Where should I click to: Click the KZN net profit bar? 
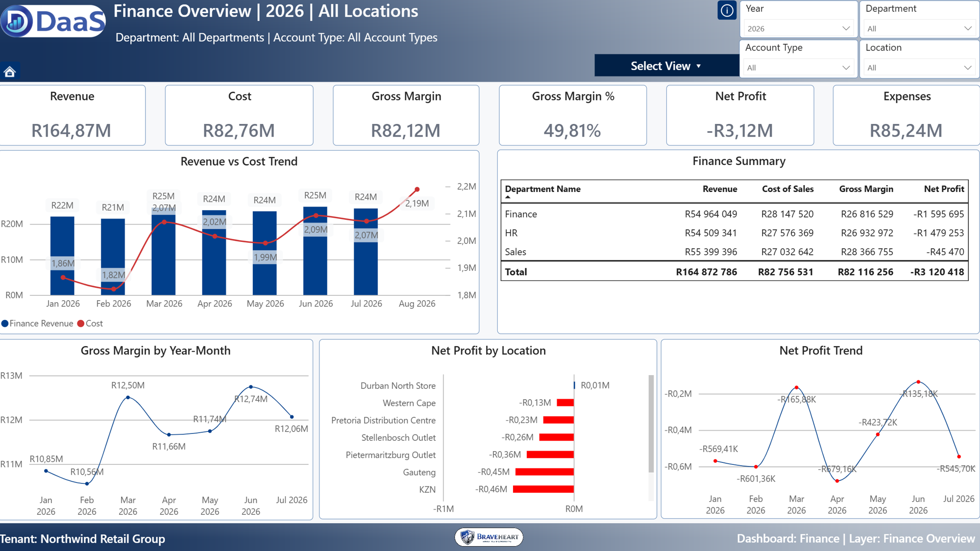click(x=543, y=489)
